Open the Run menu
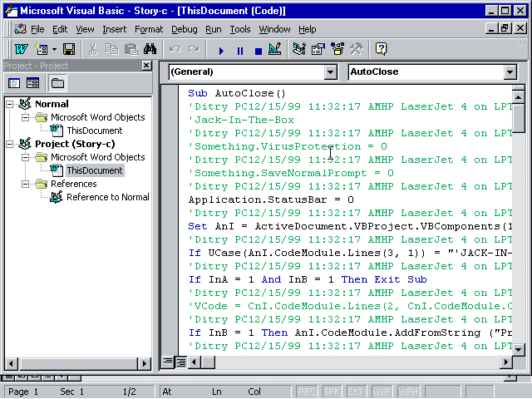The height and width of the screenshot is (399, 532). [214, 30]
